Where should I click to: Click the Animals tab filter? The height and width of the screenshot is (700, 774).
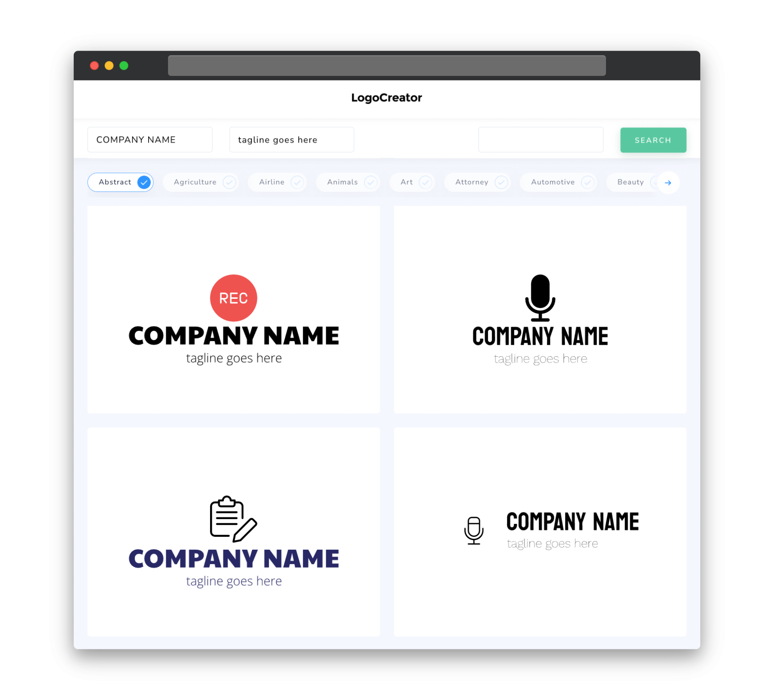pyautogui.click(x=348, y=182)
